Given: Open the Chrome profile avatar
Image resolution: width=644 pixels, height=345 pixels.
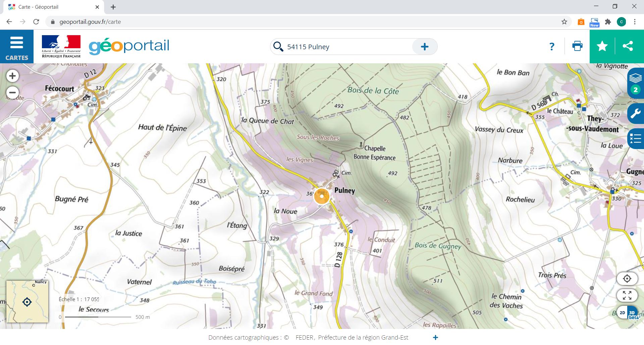Looking at the screenshot, I should click(621, 22).
